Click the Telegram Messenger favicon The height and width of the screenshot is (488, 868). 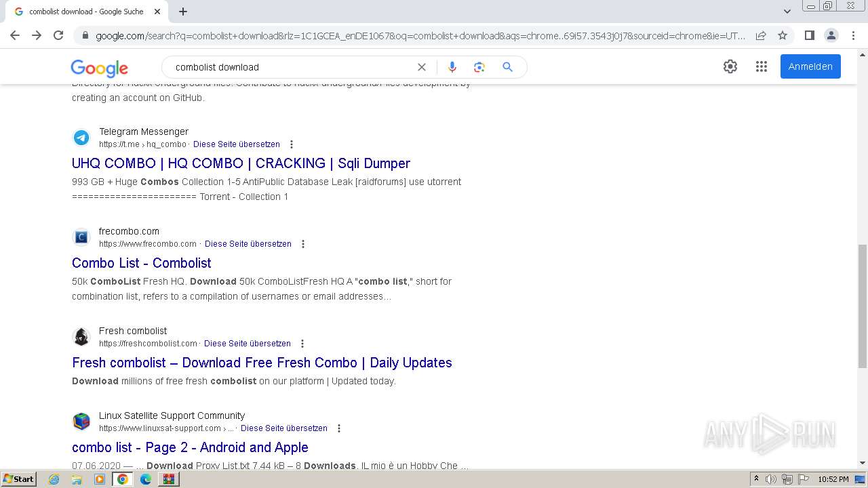[x=81, y=138]
